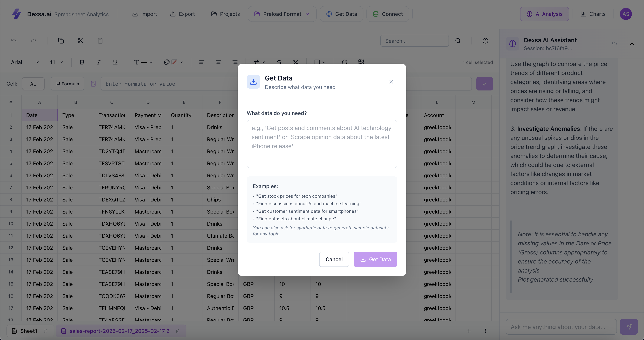Viewport: 644px width, 340px height.
Task: Click the TFHMNFQ transaction cell
Action: pos(112,308)
